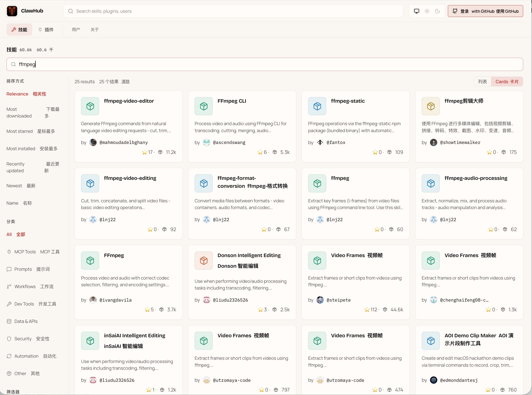Image resolution: width=532 pixels, height=395 pixels.
Task: Click the Donson Intelligent Editing package icon
Action: tap(204, 261)
